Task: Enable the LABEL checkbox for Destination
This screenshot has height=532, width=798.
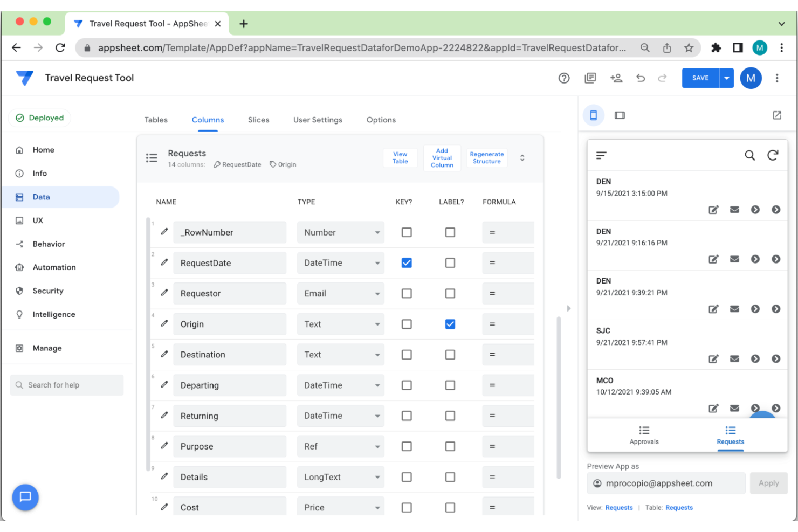Action: coord(450,354)
